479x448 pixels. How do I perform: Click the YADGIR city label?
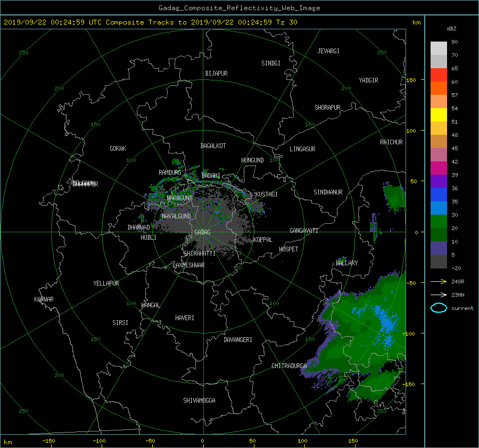point(368,80)
